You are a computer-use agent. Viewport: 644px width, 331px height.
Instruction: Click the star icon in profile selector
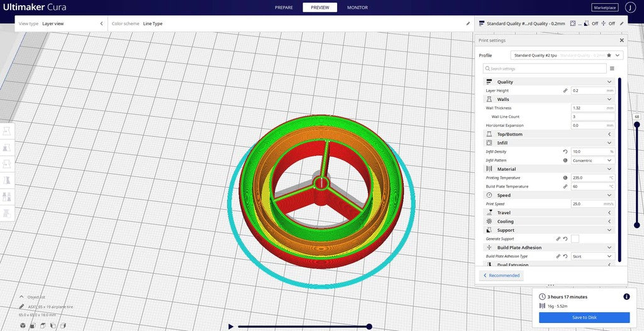(x=609, y=55)
